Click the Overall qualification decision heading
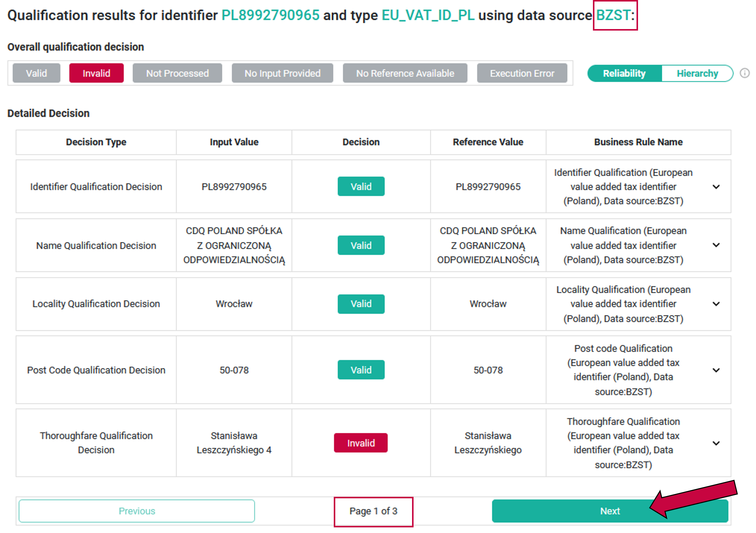Screen dimensions: 756x533 [76, 47]
